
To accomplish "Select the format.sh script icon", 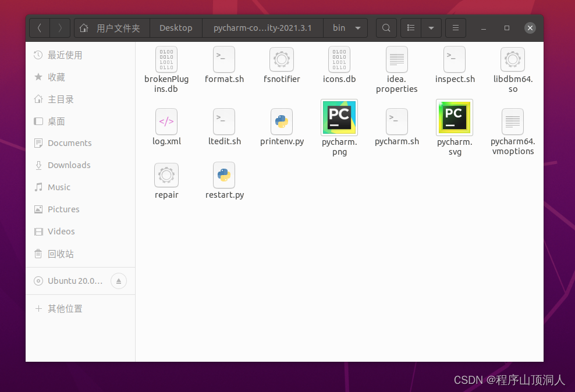I will [x=223, y=59].
